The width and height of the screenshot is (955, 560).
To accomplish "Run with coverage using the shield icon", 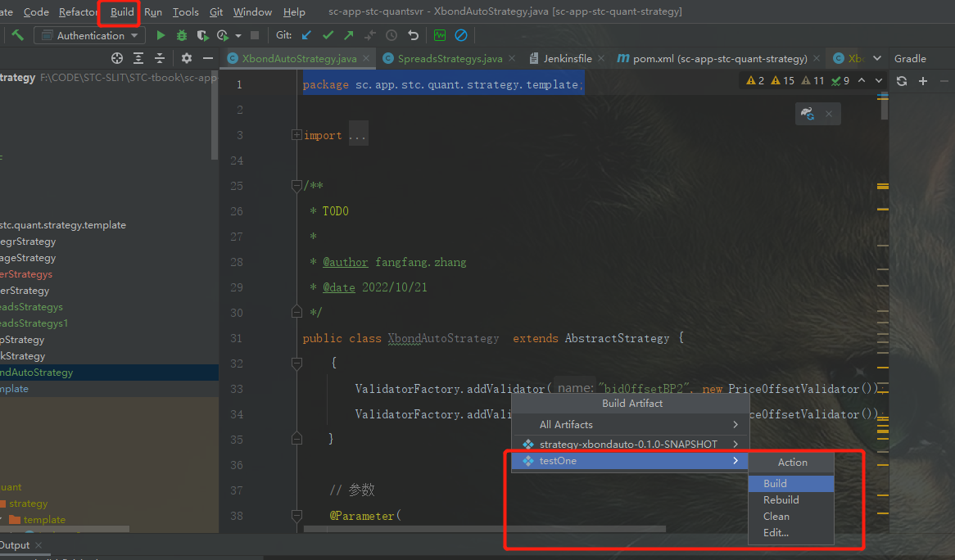I will tap(202, 35).
